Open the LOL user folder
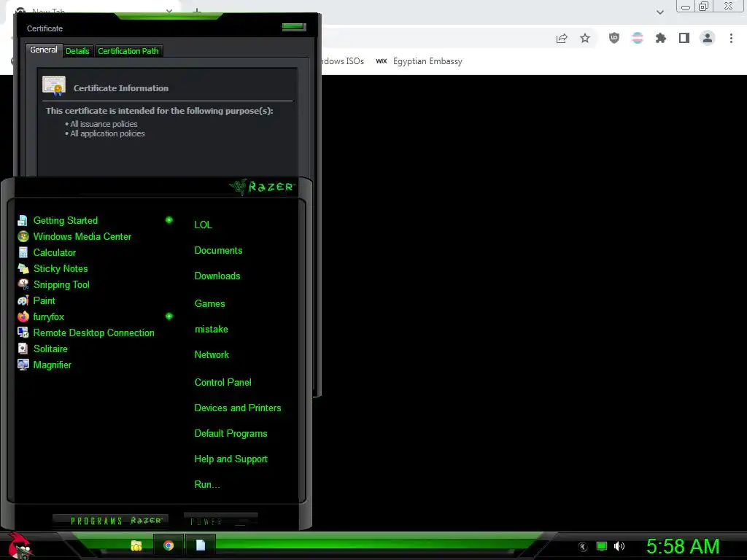Screen dimensions: 747x560 point(203,225)
